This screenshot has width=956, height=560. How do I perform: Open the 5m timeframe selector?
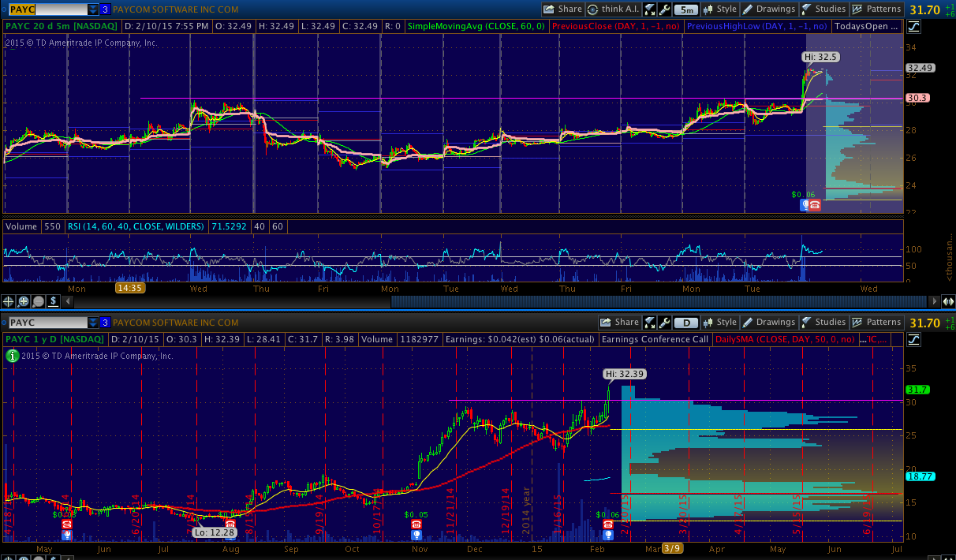pos(687,9)
